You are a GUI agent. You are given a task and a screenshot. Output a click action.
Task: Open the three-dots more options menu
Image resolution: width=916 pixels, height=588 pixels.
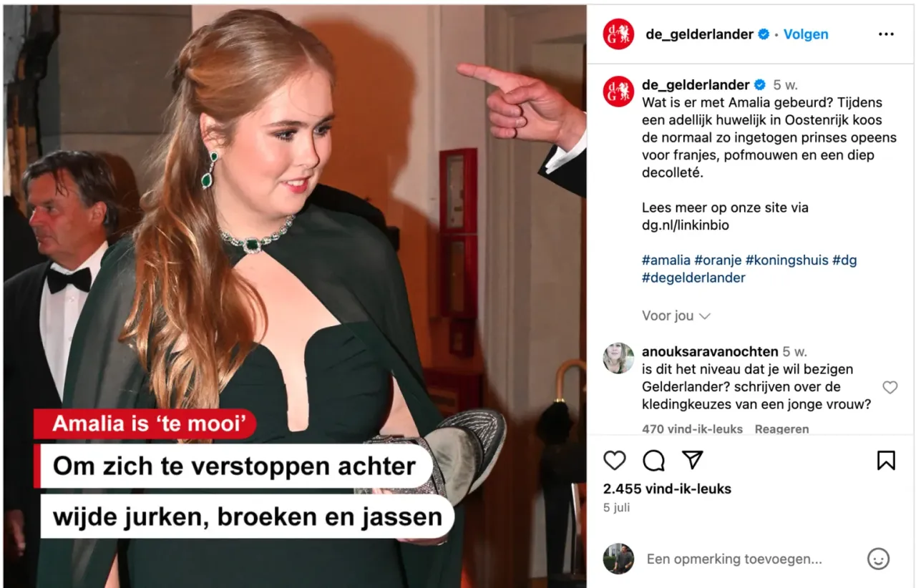[886, 34]
